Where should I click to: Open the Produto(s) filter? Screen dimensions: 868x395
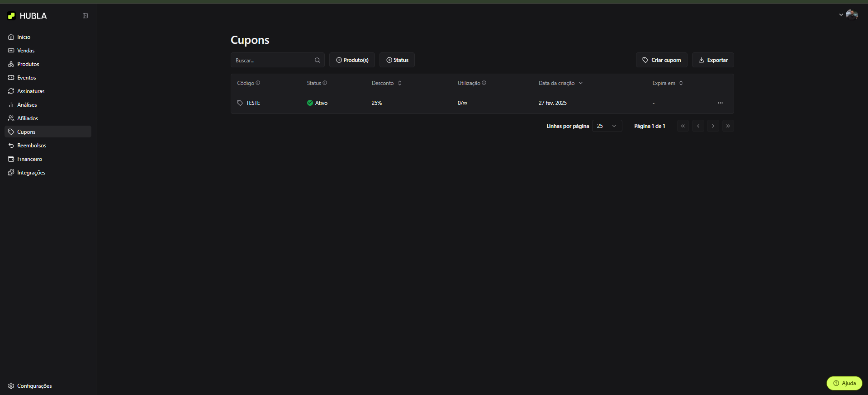tap(352, 60)
